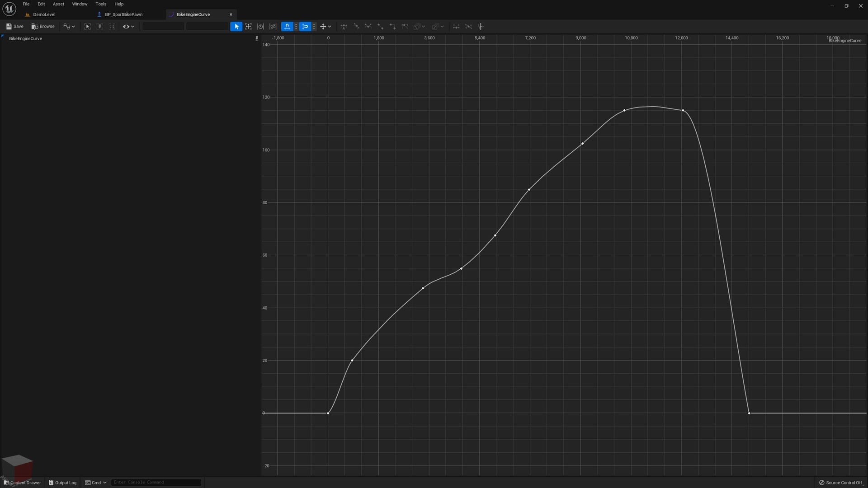Toggle value snapping button
The width and height of the screenshot is (868, 488).
click(x=305, y=27)
